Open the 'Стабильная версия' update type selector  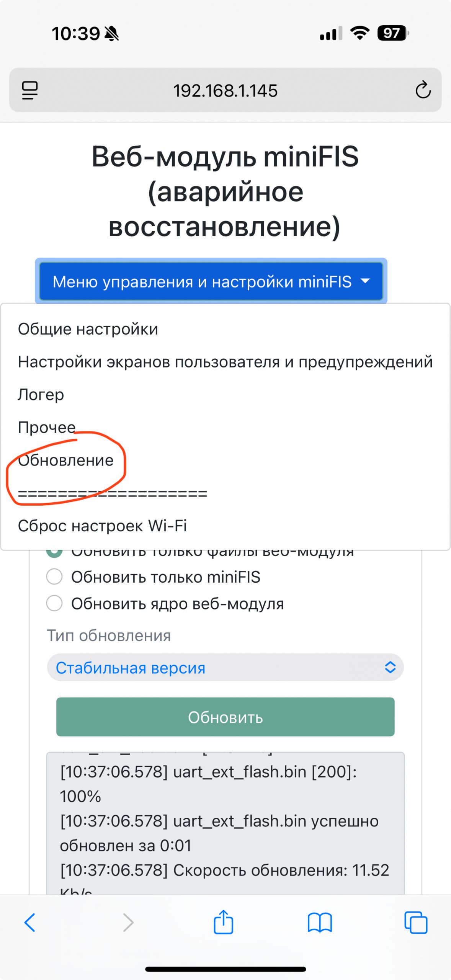(225, 668)
